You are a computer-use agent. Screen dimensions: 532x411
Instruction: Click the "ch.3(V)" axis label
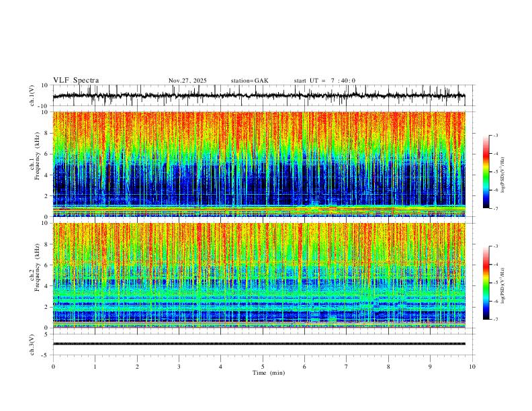32,345
